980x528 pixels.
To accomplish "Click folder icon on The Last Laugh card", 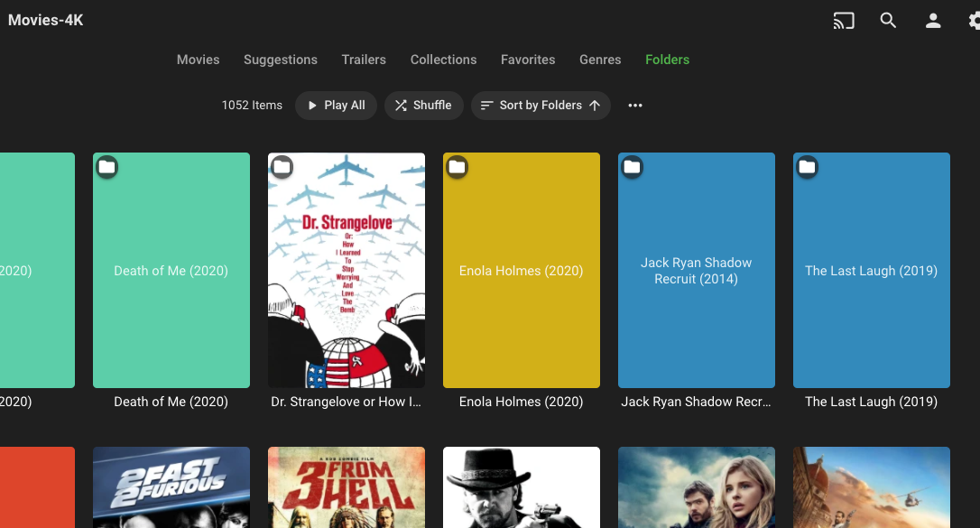I will (x=807, y=167).
